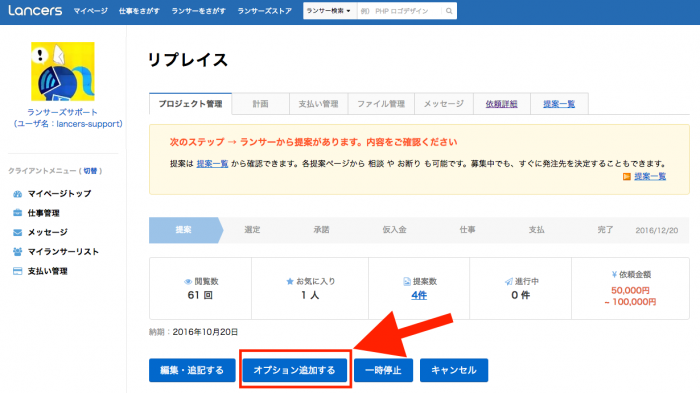Click the document icon beside 提案数
Viewport: 700px width, 393px height.
point(407,282)
